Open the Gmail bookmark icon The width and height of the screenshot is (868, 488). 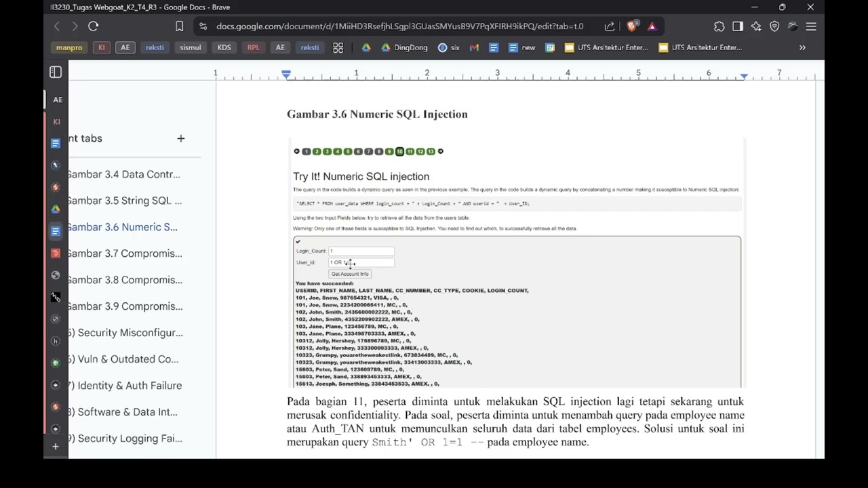pos(474,47)
